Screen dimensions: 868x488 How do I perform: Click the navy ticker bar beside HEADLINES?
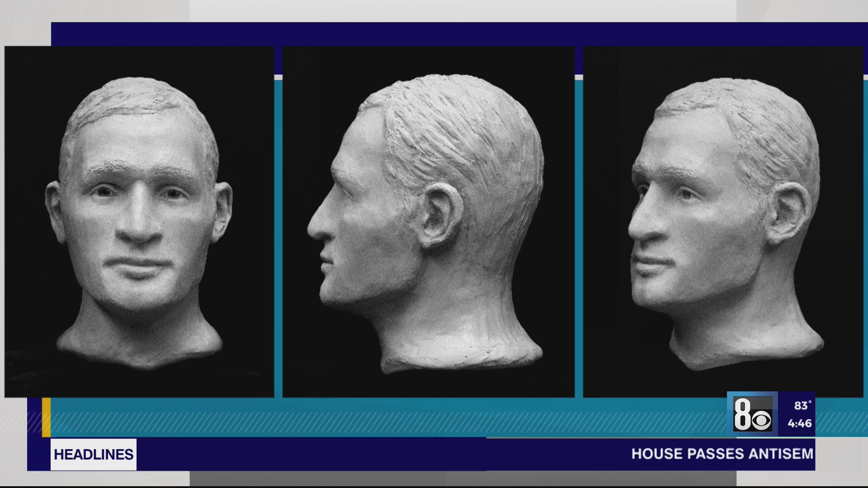(316, 455)
